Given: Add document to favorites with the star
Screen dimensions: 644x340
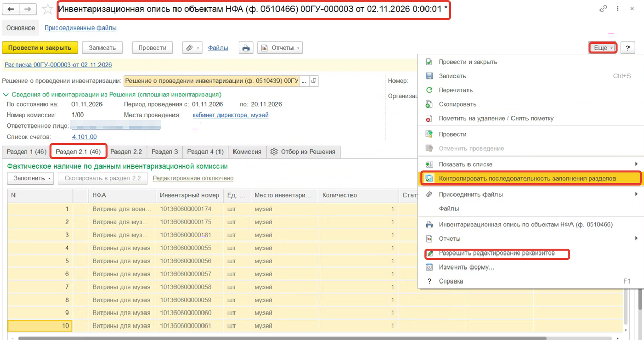Looking at the screenshot, I should click(x=48, y=9).
